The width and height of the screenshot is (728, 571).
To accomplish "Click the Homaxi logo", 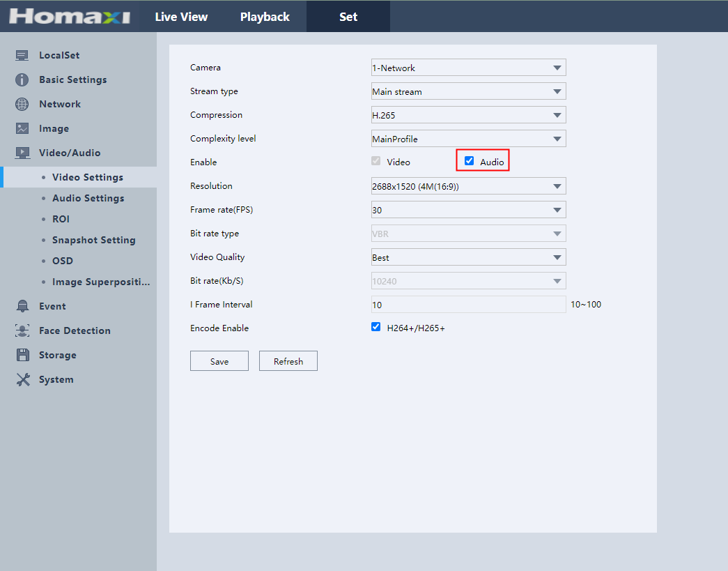I will (70, 16).
